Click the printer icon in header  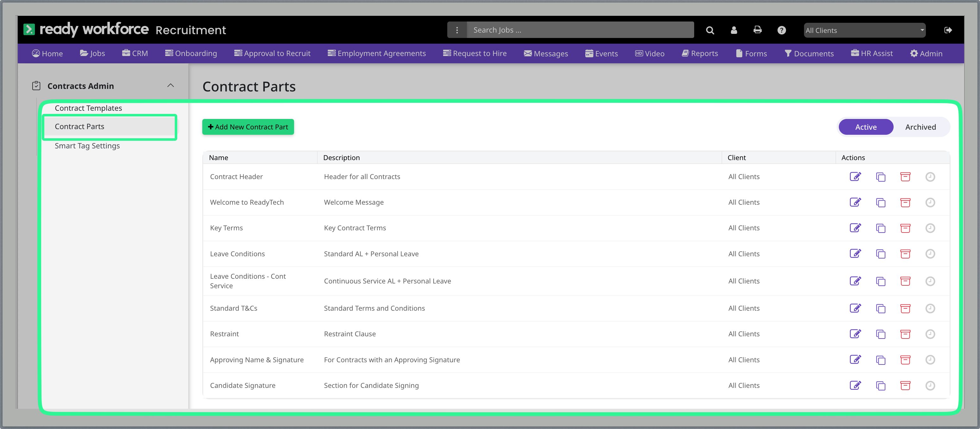757,30
